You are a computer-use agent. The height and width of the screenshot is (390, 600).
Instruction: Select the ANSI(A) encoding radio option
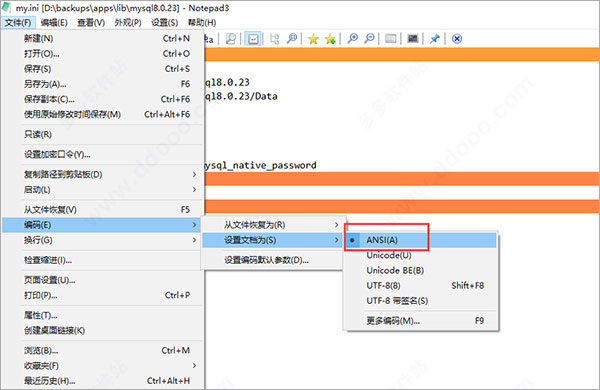point(421,240)
